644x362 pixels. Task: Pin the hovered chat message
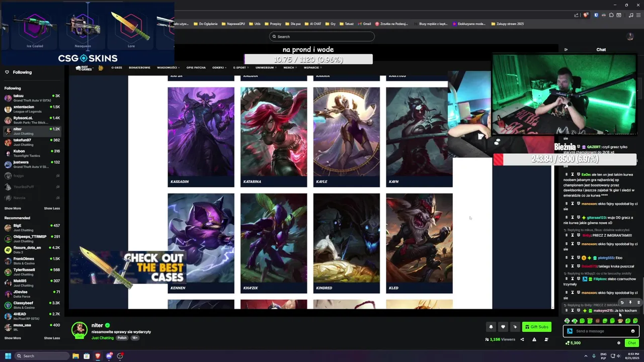[x=630, y=303]
